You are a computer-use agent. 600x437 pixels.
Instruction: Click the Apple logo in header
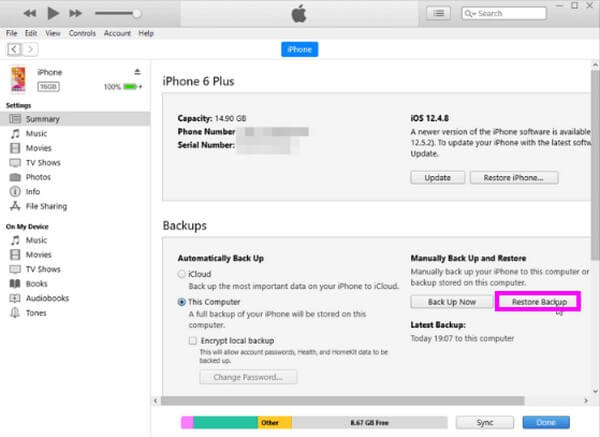299,14
